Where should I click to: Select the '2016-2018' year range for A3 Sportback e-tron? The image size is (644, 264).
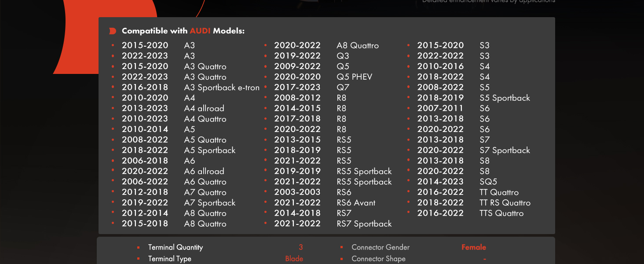(145, 87)
